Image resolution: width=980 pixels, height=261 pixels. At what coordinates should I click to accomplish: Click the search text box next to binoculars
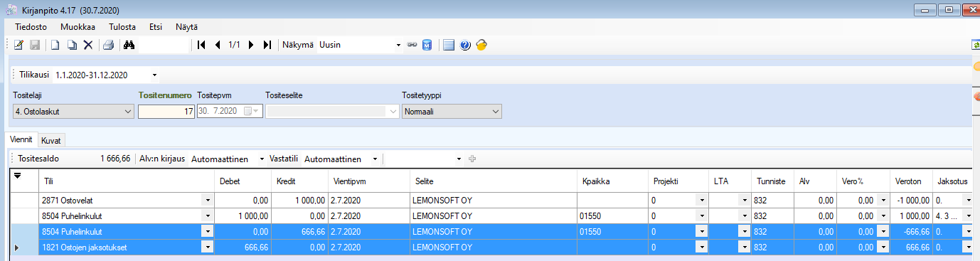pyautogui.click(x=164, y=45)
